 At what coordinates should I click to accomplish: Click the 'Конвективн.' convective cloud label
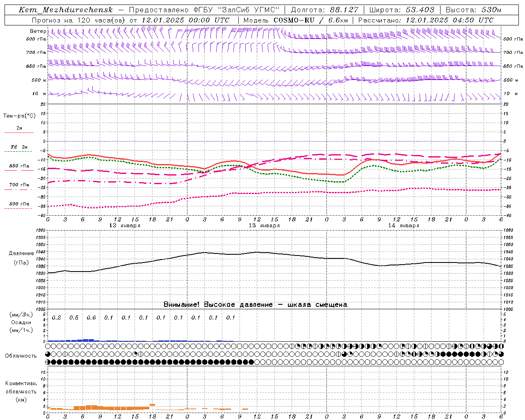[21, 383]
